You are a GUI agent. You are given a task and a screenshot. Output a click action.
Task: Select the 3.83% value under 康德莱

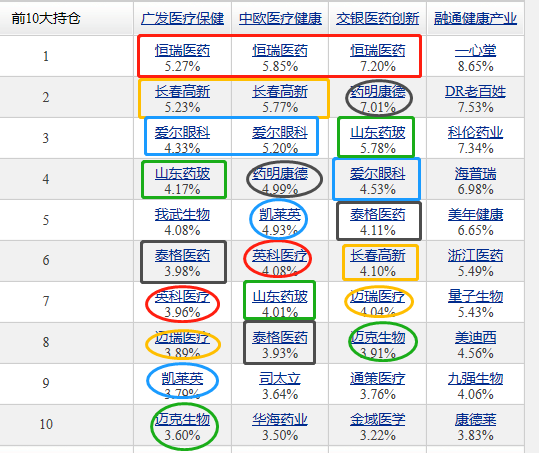click(475, 435)
